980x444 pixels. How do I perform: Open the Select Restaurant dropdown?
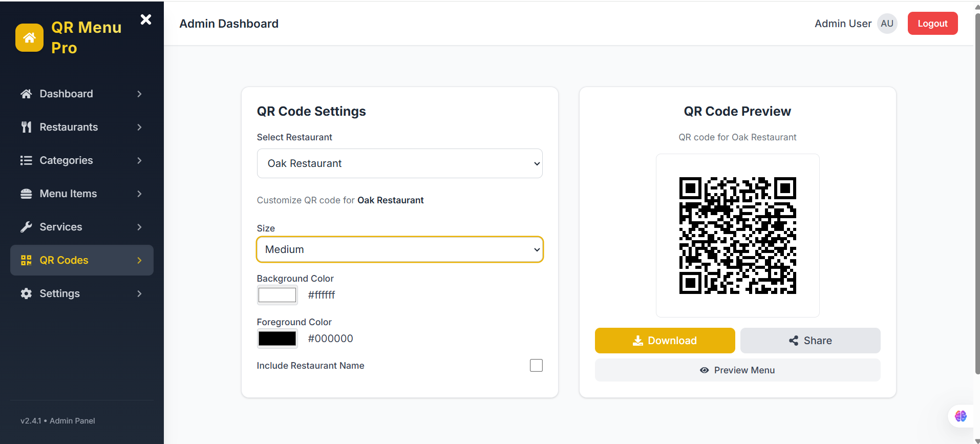click(x=399, y=163)
